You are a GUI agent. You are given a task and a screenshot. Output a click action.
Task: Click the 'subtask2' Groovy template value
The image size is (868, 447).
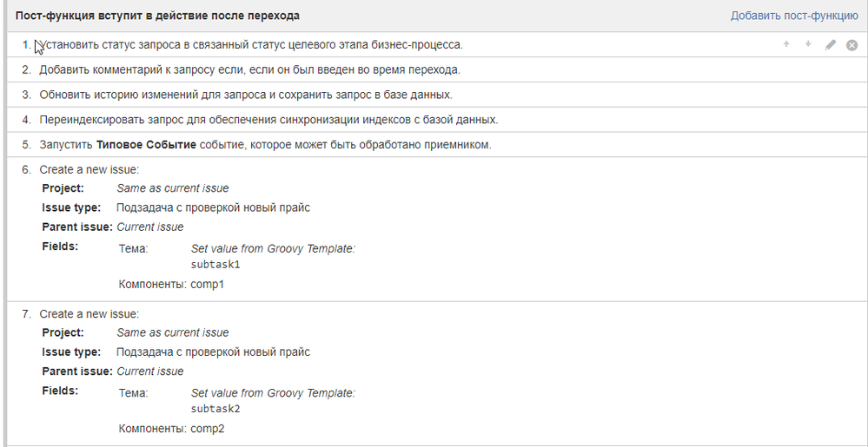[215, 409]
